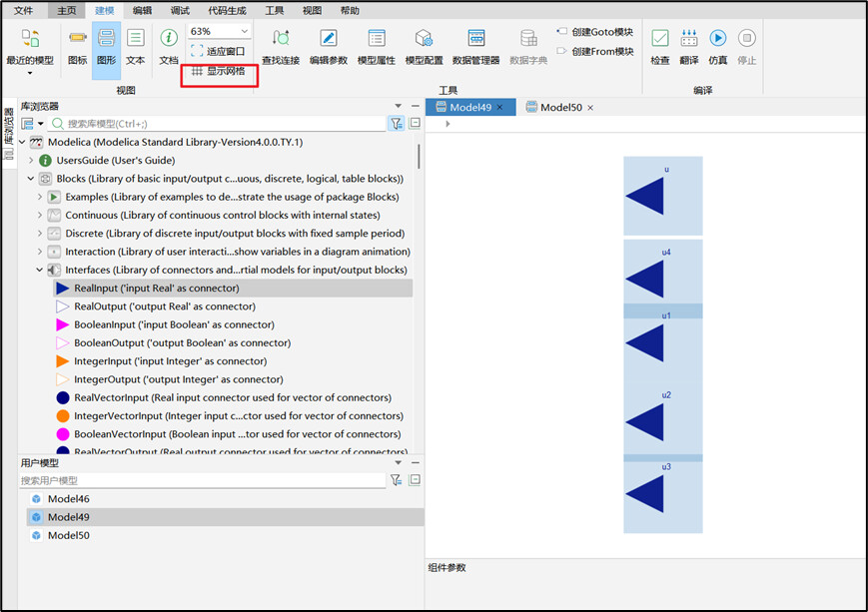Click library browser filter icon
Image resolution: width=868 pixels, height=612 pixels.
pos(397,124)
